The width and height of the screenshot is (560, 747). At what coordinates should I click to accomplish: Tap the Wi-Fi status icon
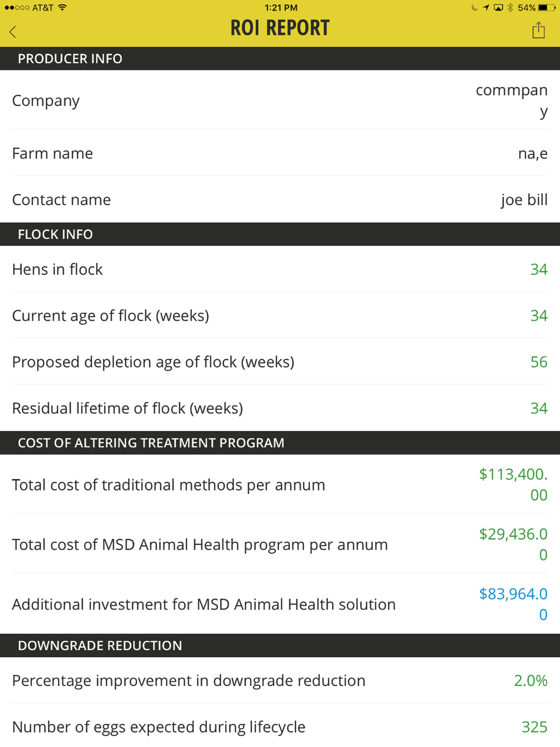coord(62,7)
